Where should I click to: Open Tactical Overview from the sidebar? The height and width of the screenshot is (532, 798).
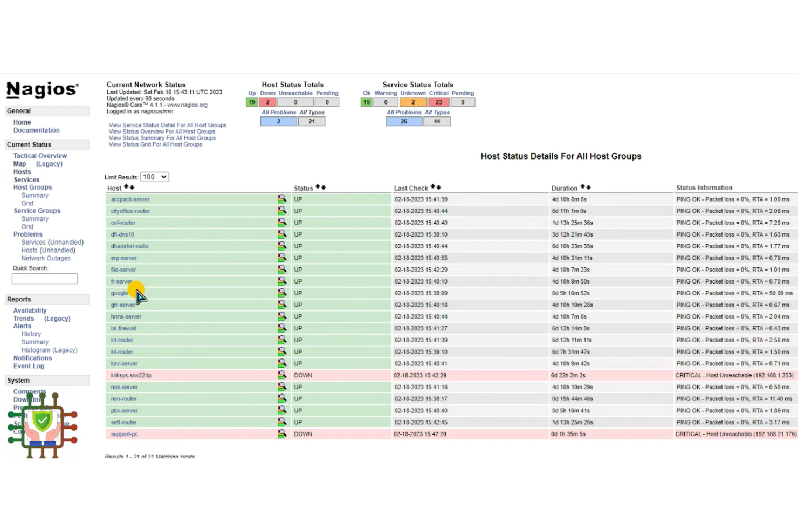pos(39,155)
